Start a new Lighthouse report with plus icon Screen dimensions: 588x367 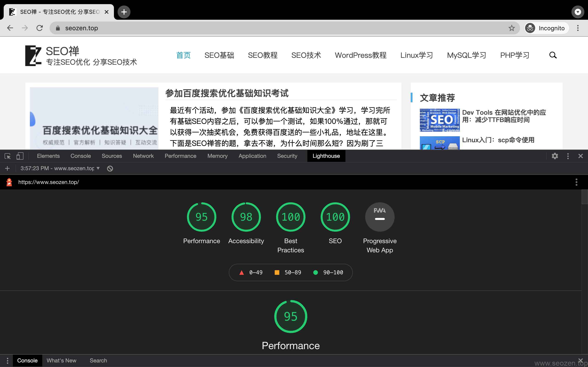tap(7, 168)
